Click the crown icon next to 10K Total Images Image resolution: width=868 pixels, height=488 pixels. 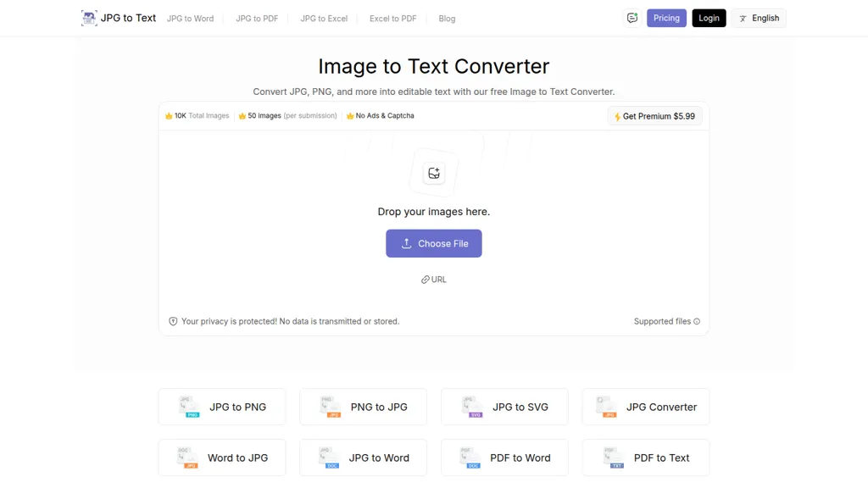pyautogui.click(x=169, y=116)
